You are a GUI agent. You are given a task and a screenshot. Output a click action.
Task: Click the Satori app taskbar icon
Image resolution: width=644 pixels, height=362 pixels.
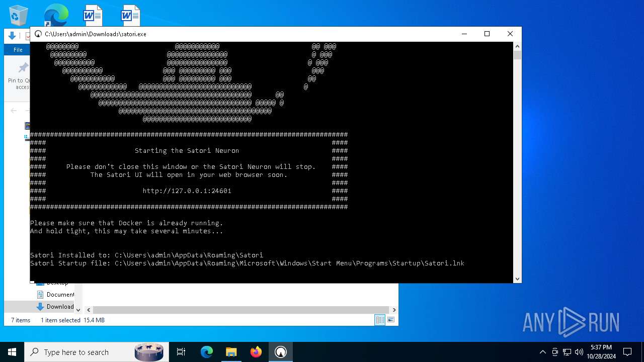281,352
